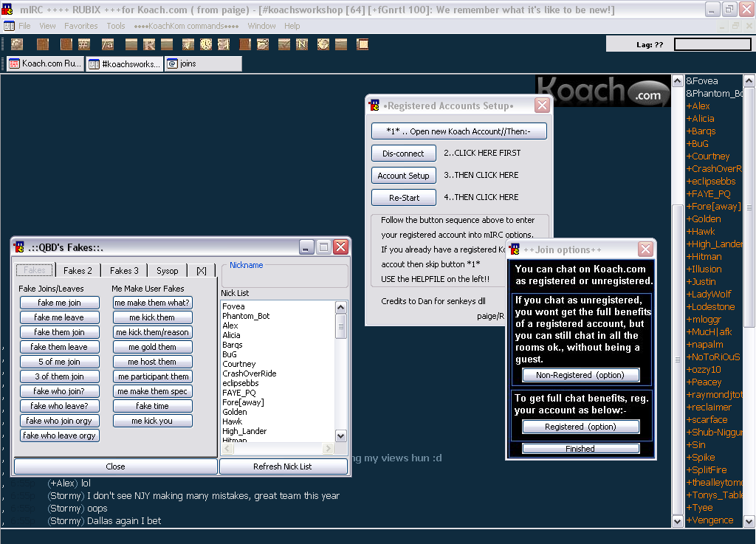Select the Sysop tab
The height and width of the screenshot is (544, 756).
coord(168,271)
